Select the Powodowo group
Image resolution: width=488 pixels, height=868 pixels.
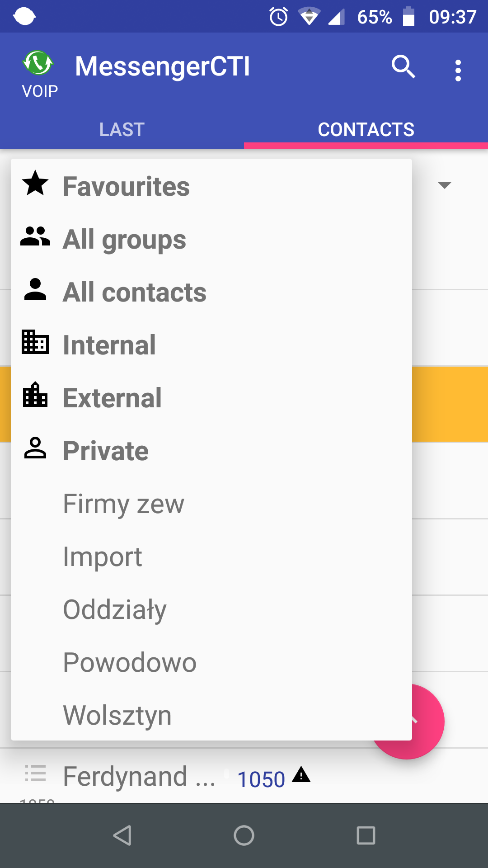click(x=130, y=662)
